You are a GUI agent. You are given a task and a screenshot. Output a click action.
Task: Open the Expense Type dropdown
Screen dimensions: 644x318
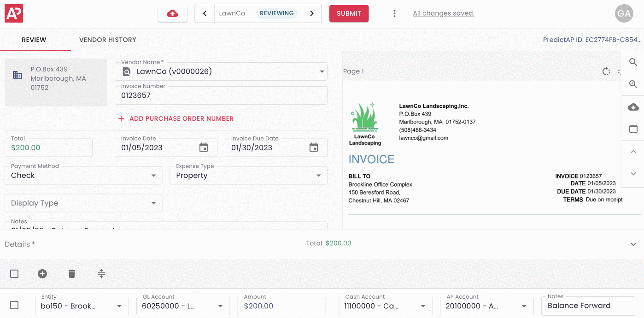click(x=248, y=175)
